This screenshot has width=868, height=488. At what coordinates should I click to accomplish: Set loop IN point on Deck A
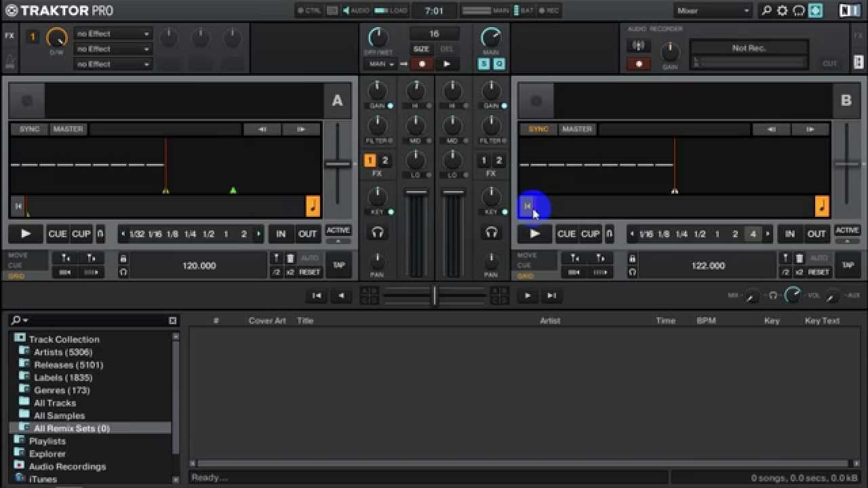click(280, 234)
